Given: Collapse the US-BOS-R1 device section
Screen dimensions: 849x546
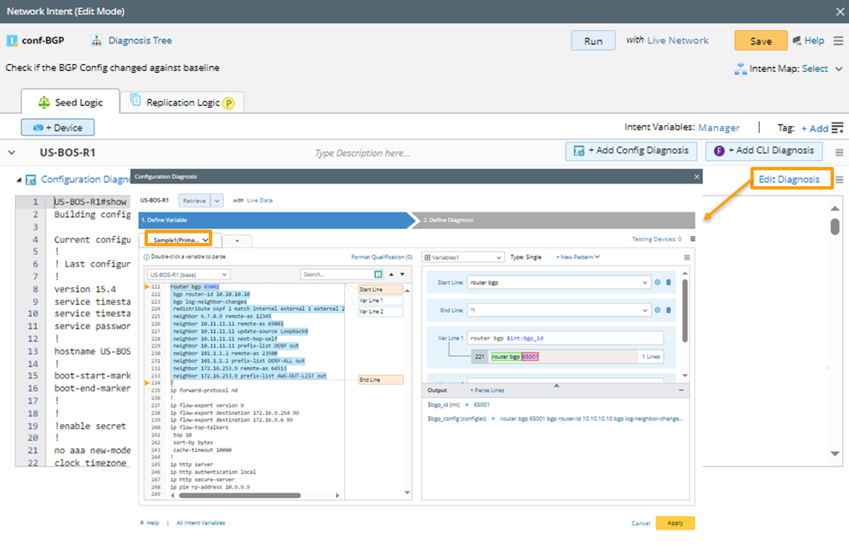Looking at the screenshot, I should (12, 153).
